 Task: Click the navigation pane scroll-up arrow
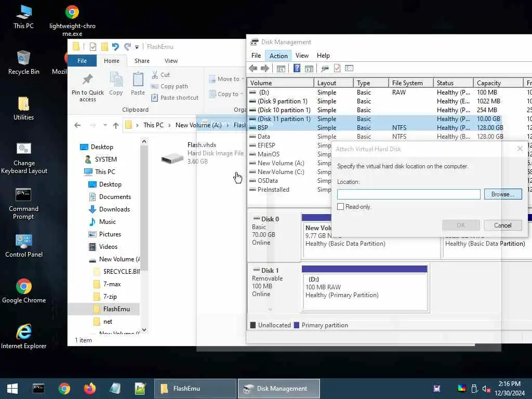pos(144,141)
